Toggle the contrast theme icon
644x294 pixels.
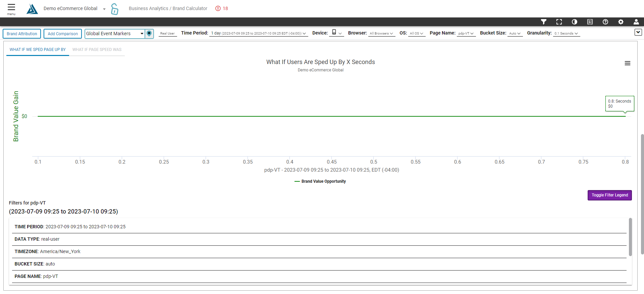[x=575, y=22]
